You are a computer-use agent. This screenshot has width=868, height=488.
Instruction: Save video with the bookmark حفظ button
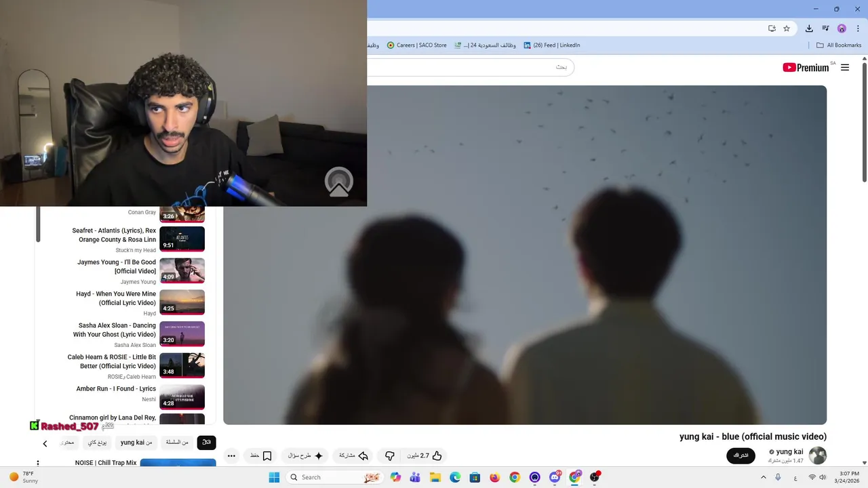pyautogui.click(x=261, y=456)
